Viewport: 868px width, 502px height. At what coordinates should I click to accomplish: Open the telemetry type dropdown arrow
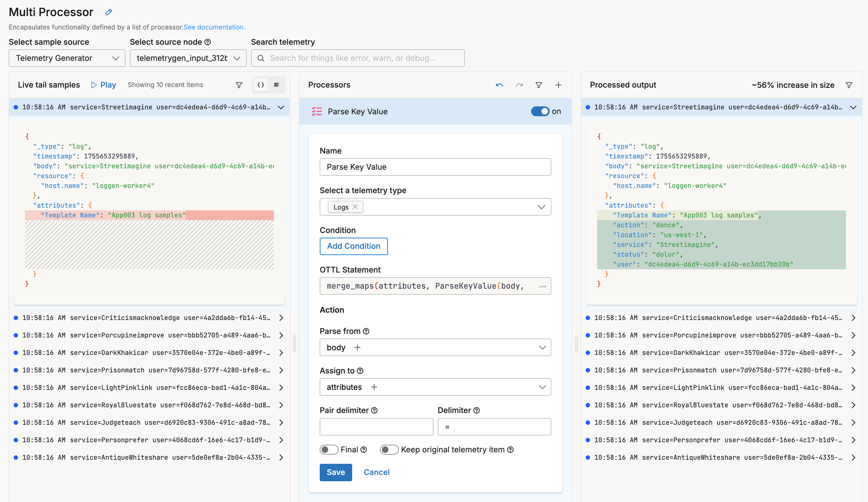541,207
